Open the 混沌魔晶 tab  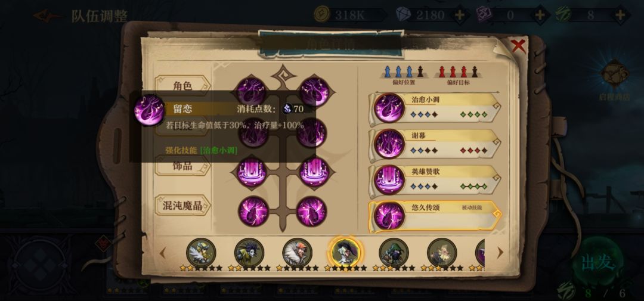[182, 205]
